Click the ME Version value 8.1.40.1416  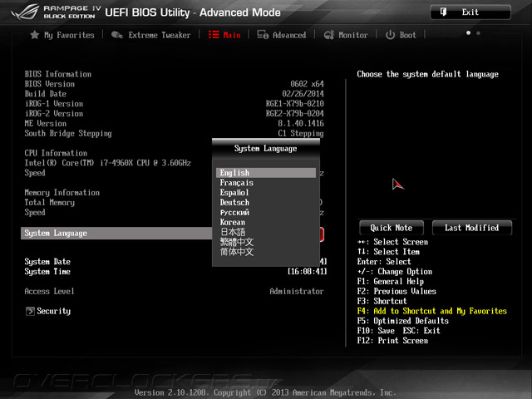(301, 123)
